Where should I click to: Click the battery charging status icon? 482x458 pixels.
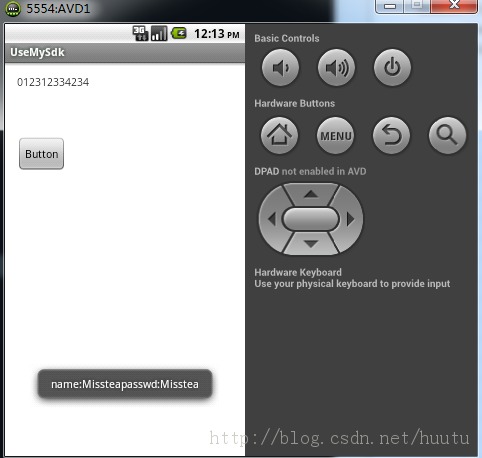click(179, 33)
